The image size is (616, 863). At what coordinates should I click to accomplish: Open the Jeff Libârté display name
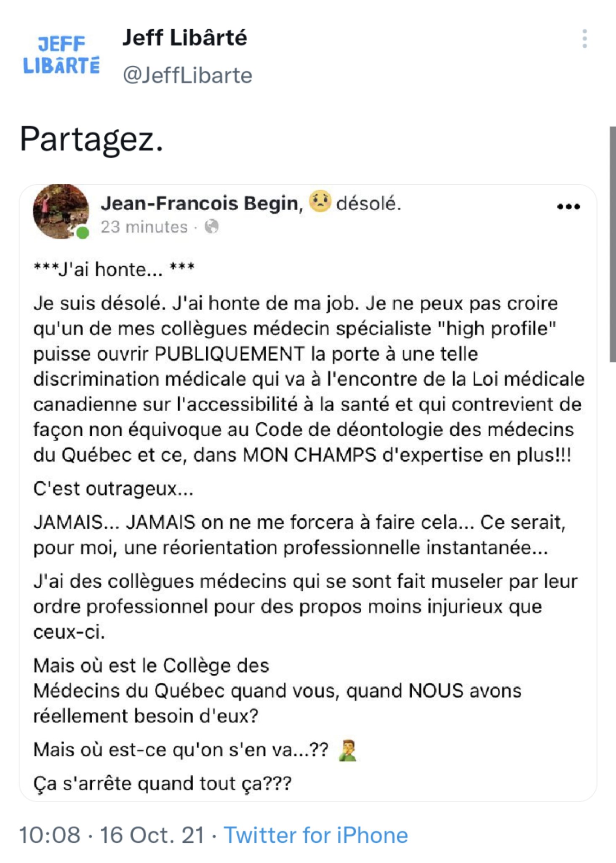(184, 38)
